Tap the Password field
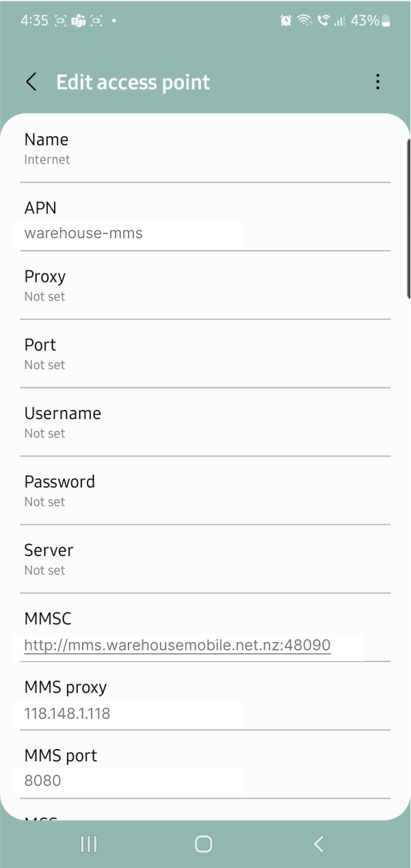The height and width of the screenshot is (868, 411). [205, 490]
